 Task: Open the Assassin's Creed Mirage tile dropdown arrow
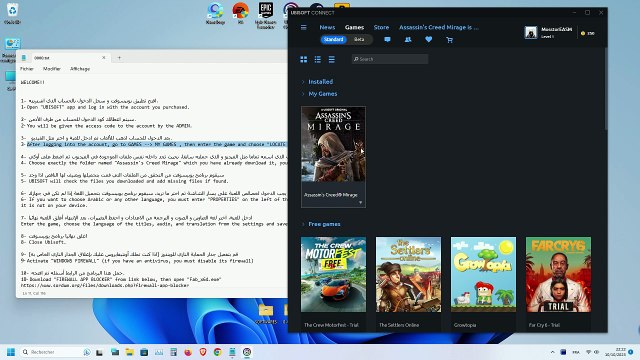tap(360, 202)
